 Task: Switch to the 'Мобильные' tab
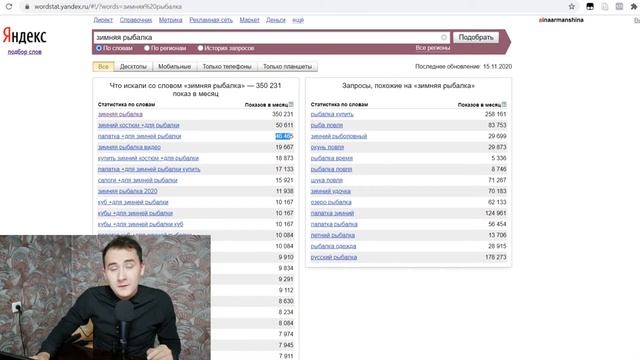pyautogui.click(x=174, y=67)
